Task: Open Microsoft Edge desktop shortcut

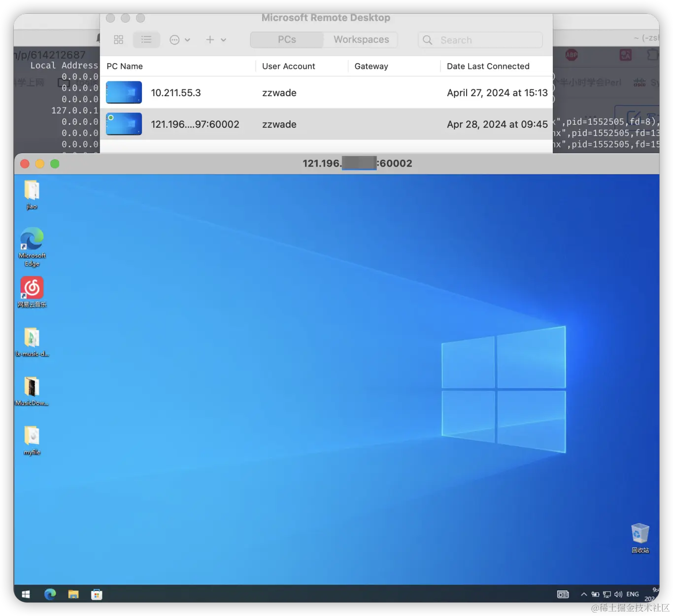Action: pos(32,246)
